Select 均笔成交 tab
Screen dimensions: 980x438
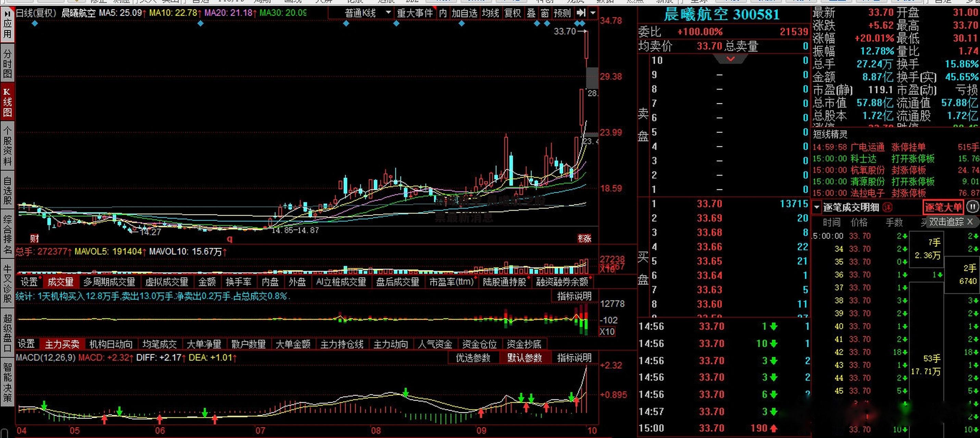tap(160, 344)
